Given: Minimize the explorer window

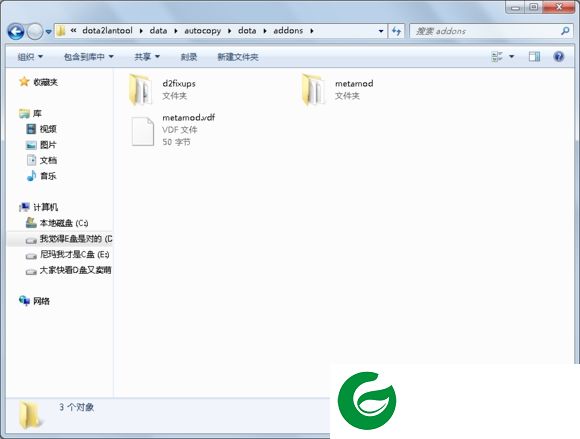Looking at the screenshot, I should [516, 7].
